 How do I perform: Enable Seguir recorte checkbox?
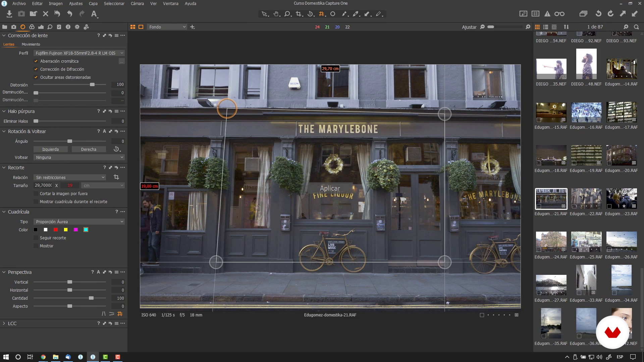[36, 238]
